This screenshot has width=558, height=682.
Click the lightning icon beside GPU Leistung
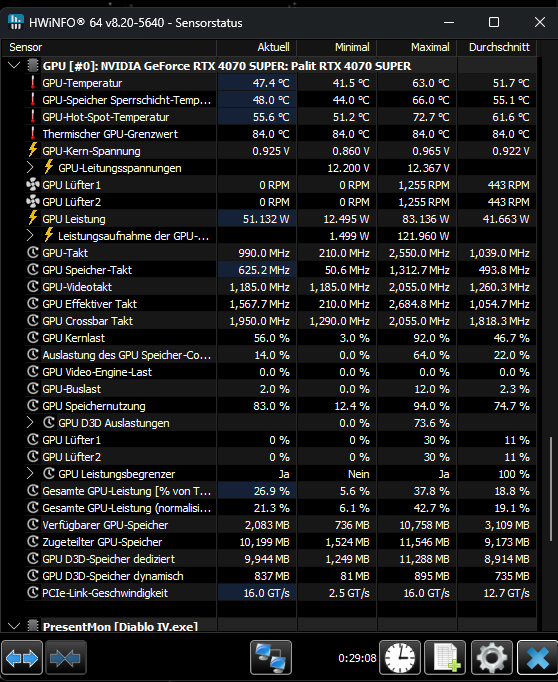click(33, 218)
